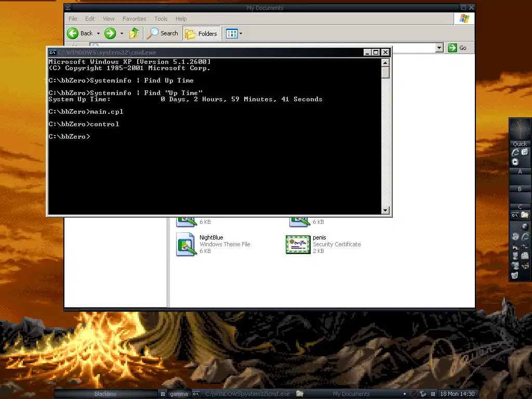
Task: Click the printer icon in dock
Action: pos(525,256)
